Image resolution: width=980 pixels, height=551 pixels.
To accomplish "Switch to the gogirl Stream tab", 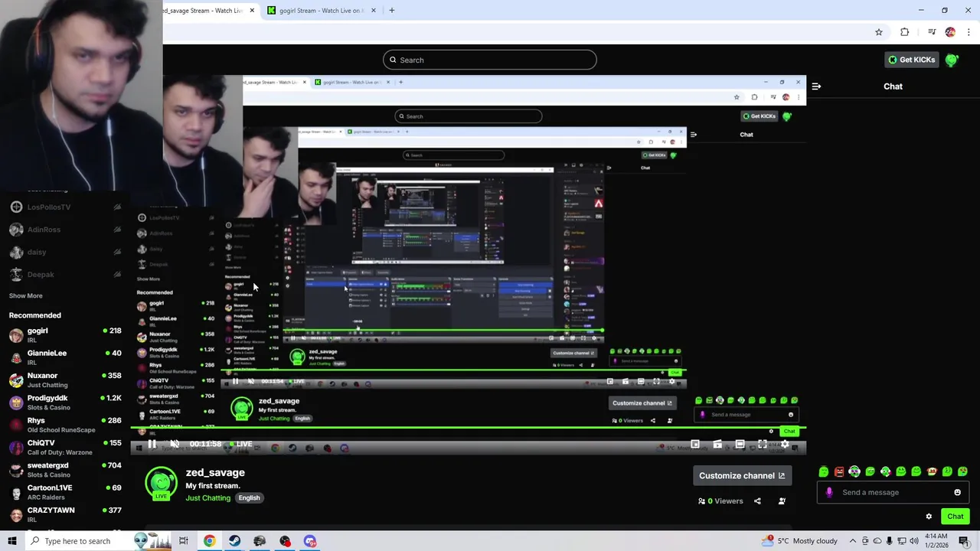I will pos(320,11).
